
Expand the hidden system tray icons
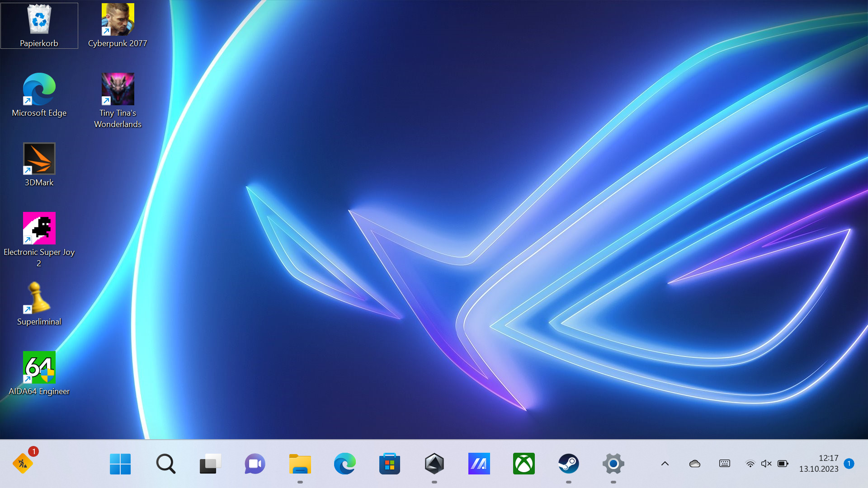pos(664,464)
